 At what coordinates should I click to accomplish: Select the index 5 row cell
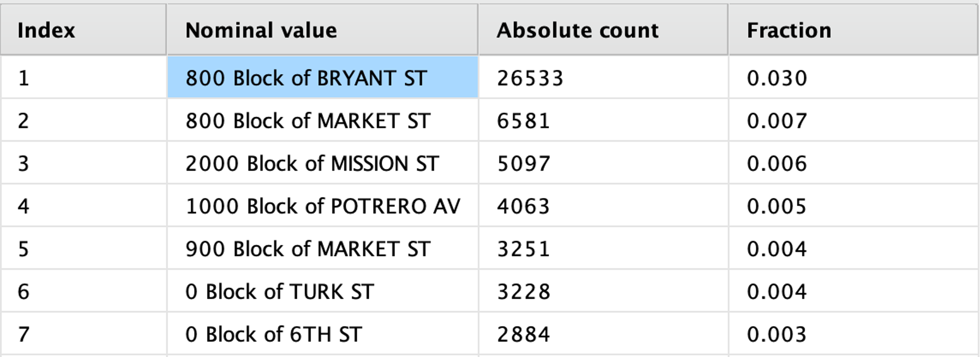(x=83, y=248)
